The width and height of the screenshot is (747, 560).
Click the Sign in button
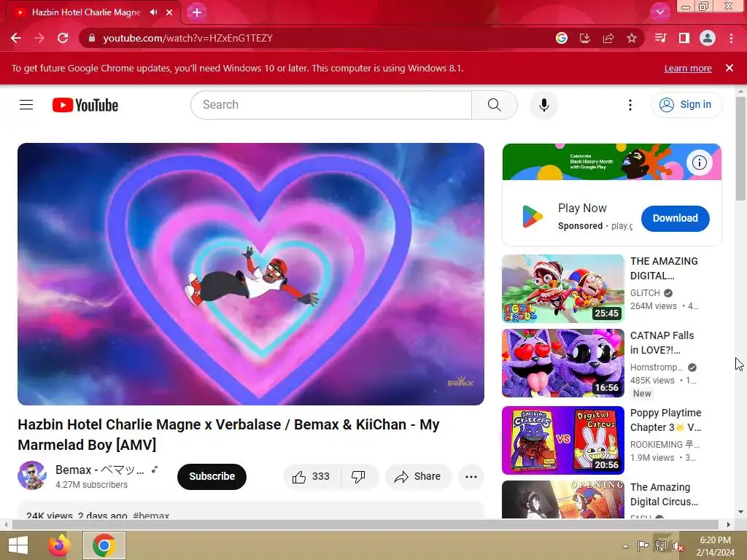(x=686, y=105)
